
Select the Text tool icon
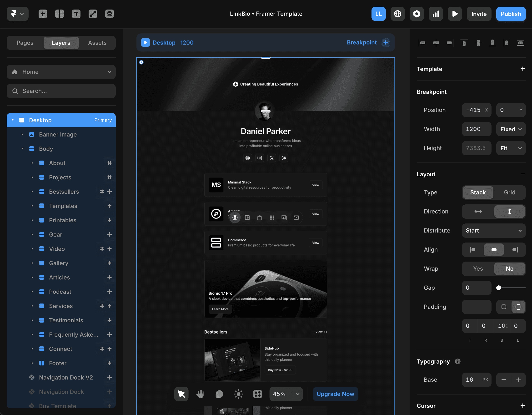76,14
